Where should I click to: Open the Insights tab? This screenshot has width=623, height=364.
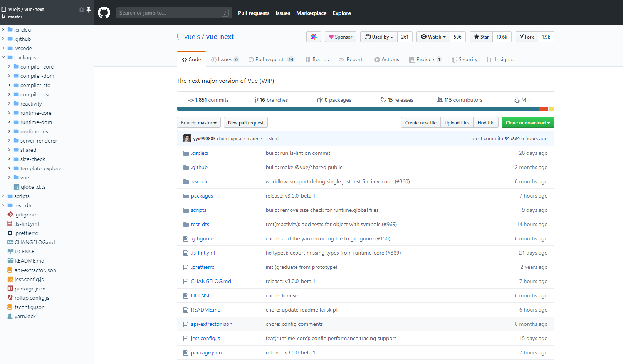500,59
